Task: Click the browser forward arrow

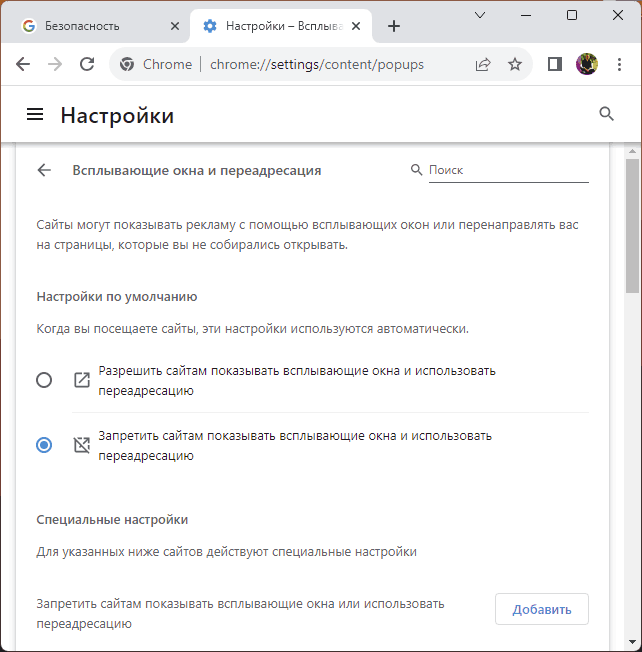Action: 54,64
